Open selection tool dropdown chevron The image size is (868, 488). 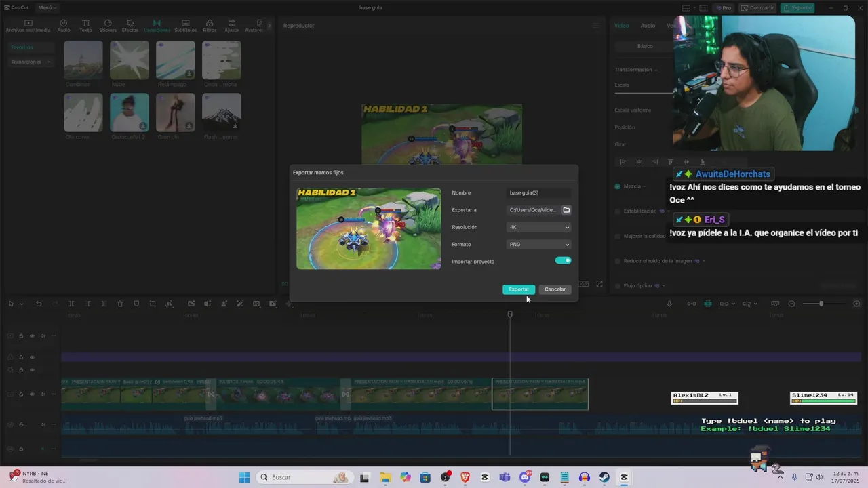coord(22,304)
